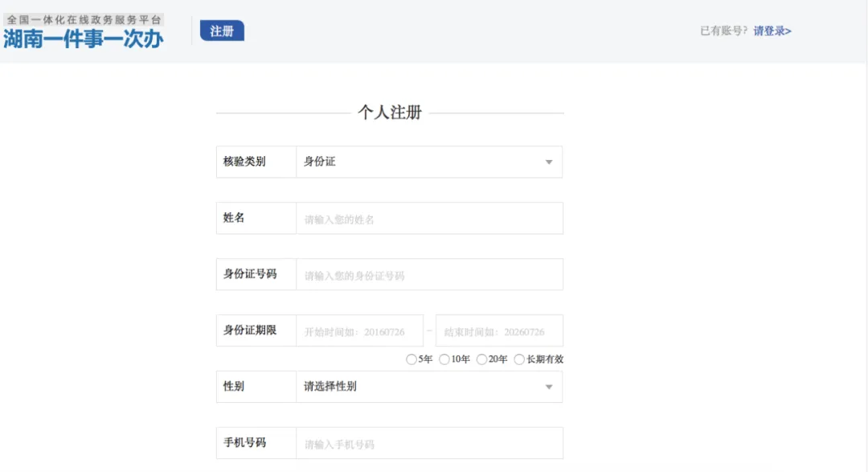Screen dimensions: 868x472
Task: Click the 全国一体化在线政务服务平台 banner text
Action: point(84,20)
